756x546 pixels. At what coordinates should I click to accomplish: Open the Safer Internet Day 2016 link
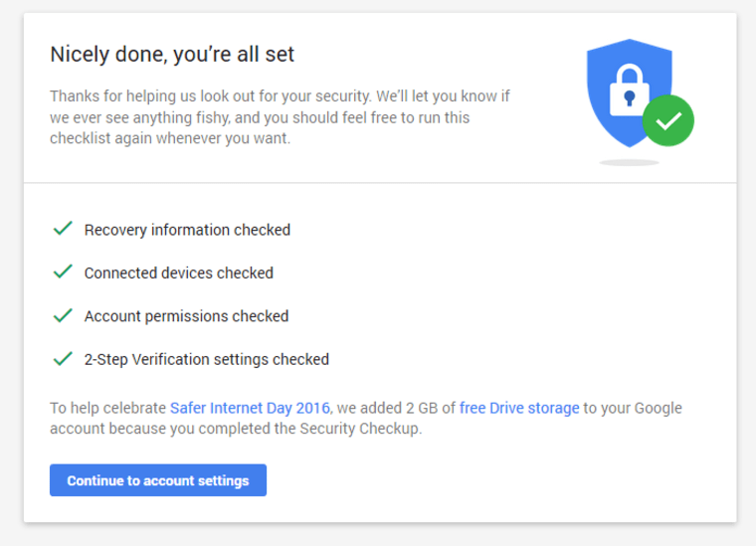point(251,408)
